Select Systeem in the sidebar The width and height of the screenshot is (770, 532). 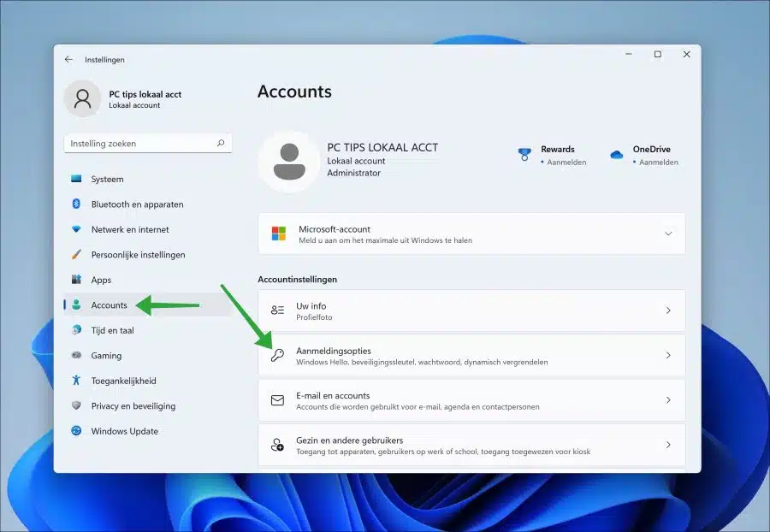click(x=147, y=179)
